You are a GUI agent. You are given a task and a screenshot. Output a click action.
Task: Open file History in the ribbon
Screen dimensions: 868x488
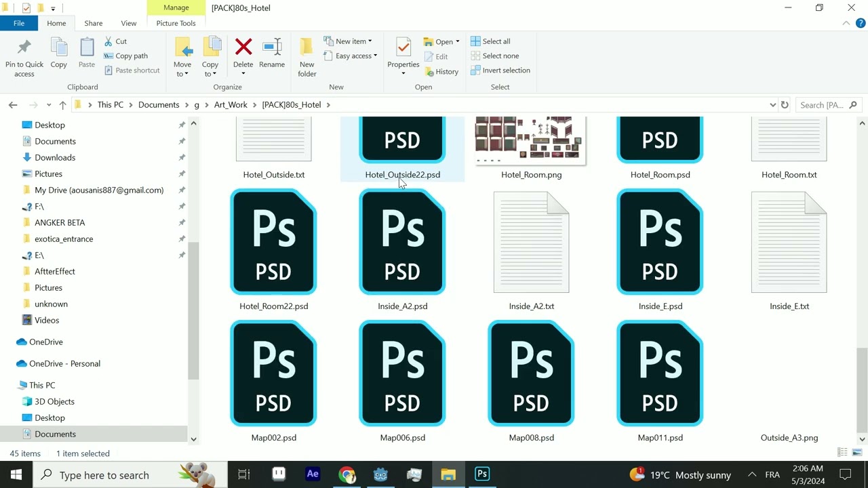coord(442,72)
